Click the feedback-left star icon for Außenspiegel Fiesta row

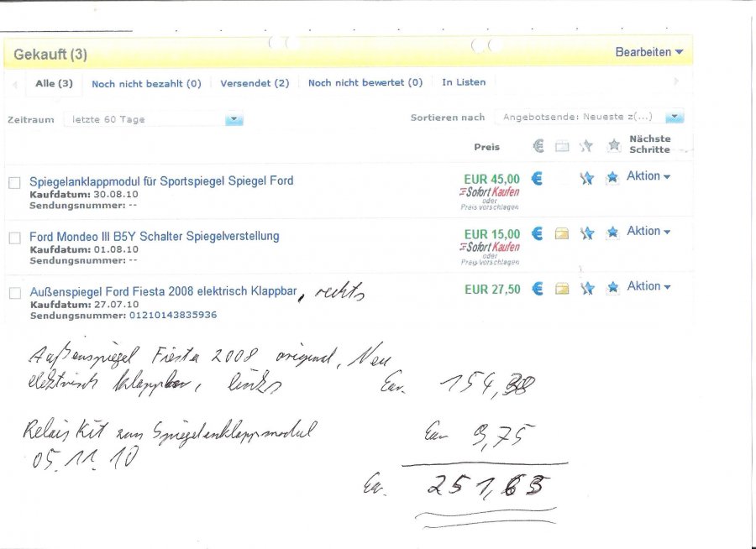pos(587,289)
